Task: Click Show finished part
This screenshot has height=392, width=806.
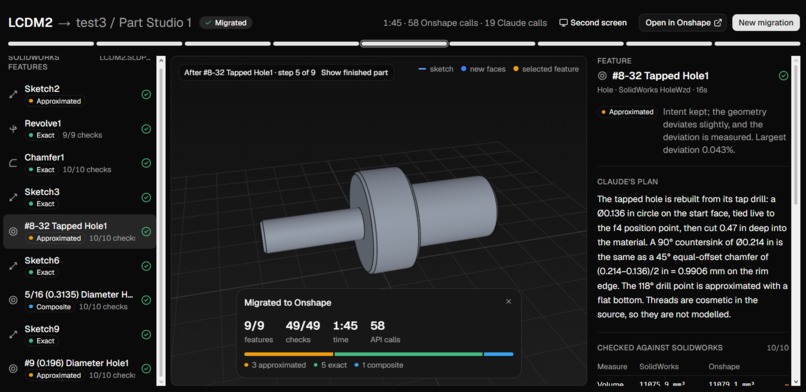Action: [354, 72]
